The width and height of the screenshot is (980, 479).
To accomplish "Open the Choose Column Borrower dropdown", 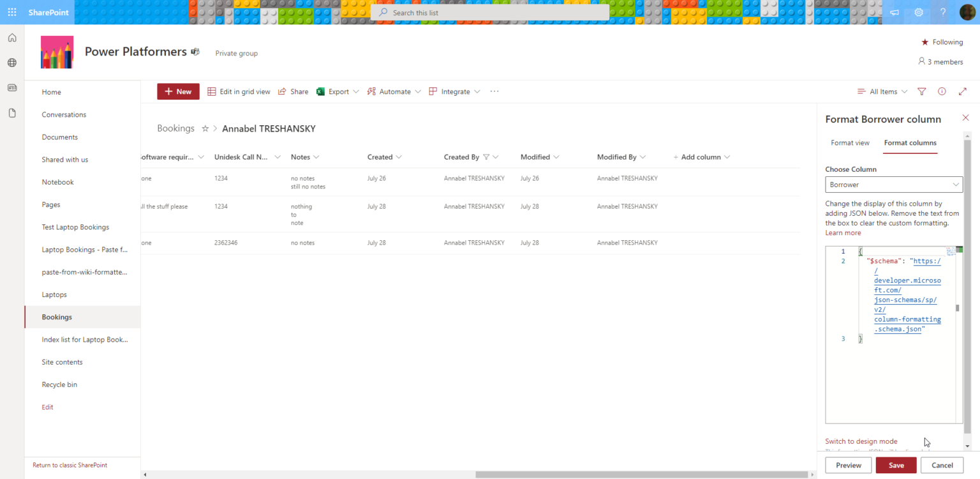I will click(893, 185).
